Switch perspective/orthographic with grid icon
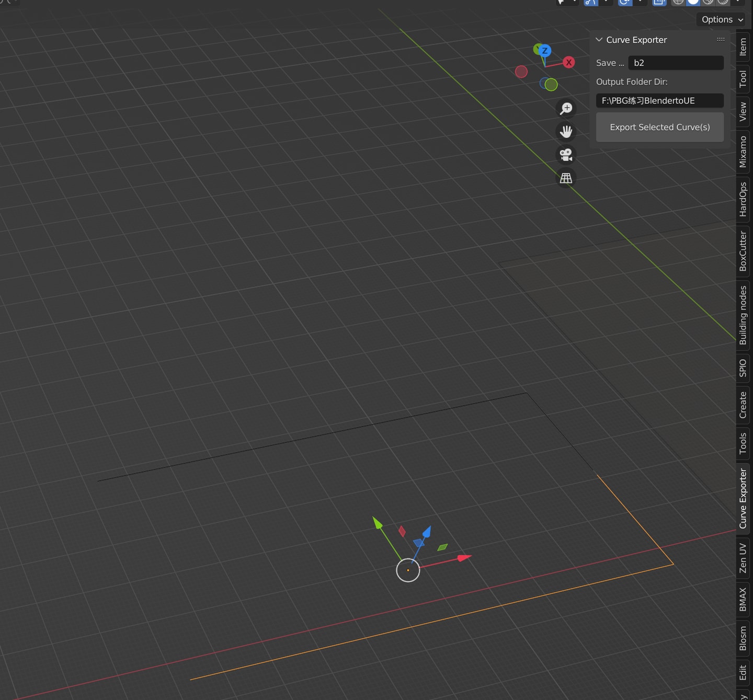Image resolution: width=753 pixels, height=700 pixels. click(566, 178)
